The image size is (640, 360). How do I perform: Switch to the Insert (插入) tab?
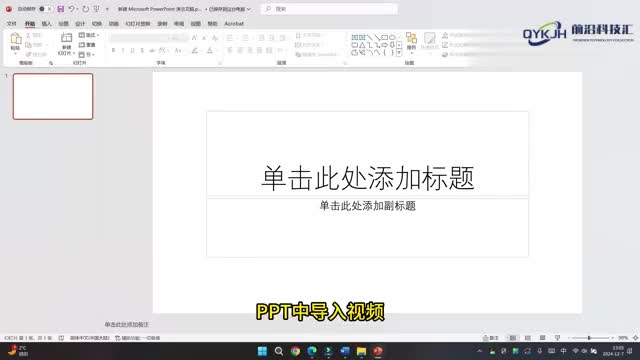click(x=47, y=24)
